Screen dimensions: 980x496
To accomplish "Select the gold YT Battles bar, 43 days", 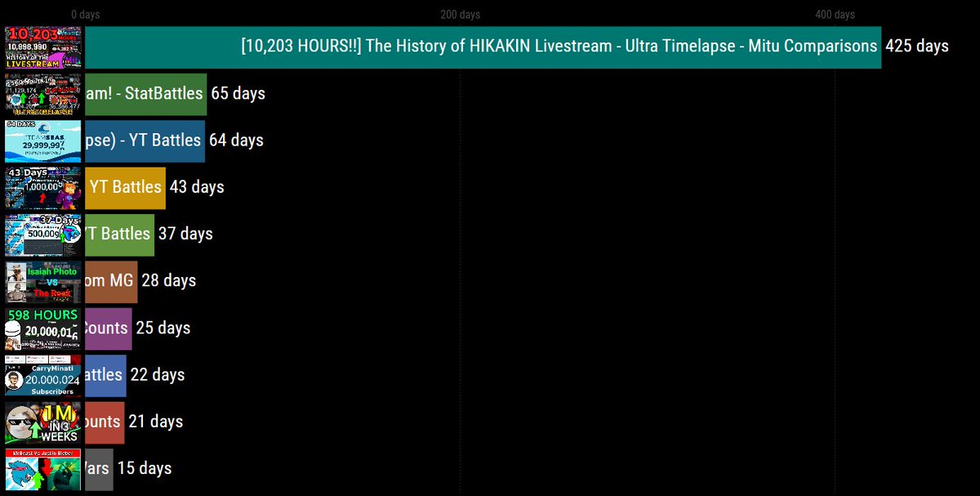I will click(125, 187).
